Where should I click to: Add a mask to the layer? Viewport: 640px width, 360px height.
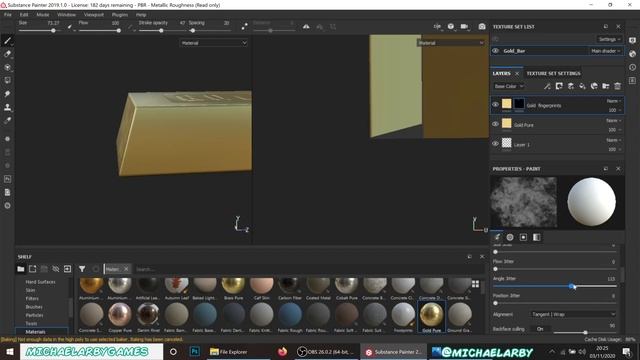pyautogui.click(x=559, y=86)
